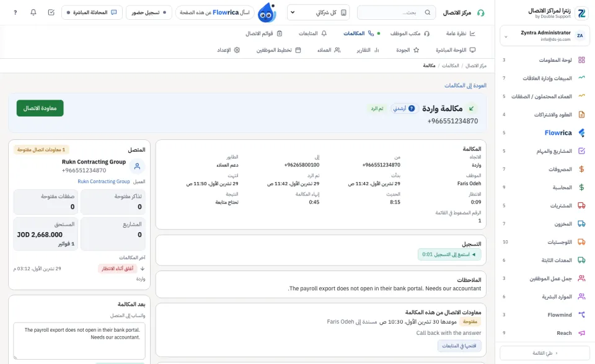
Task: Click the صفقات مفتوحة counter card
Action: pos(45,202)
